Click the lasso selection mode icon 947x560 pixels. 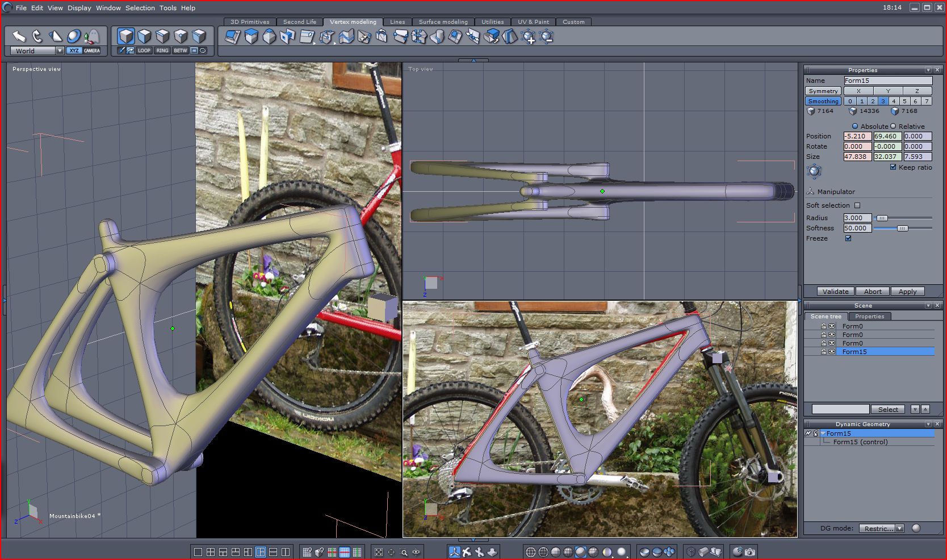[203, 50]
